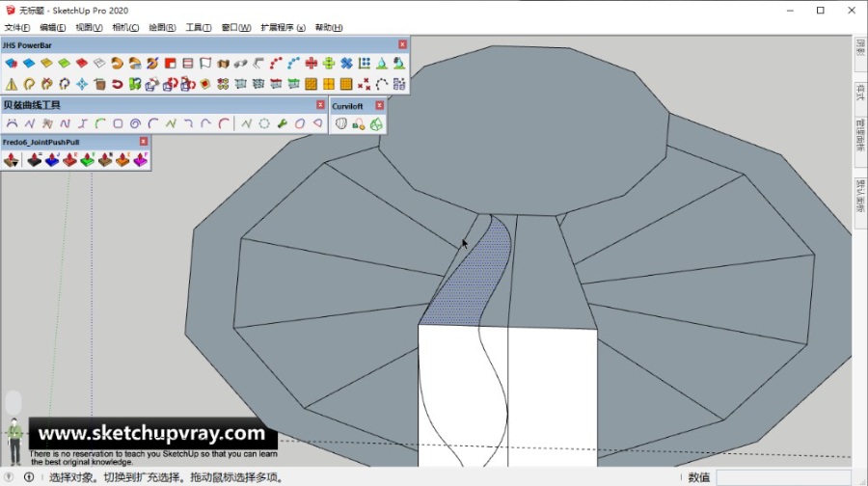Close the 贝兹曲线工具 toolbar

pyautogui.click(x=320, y=104)
